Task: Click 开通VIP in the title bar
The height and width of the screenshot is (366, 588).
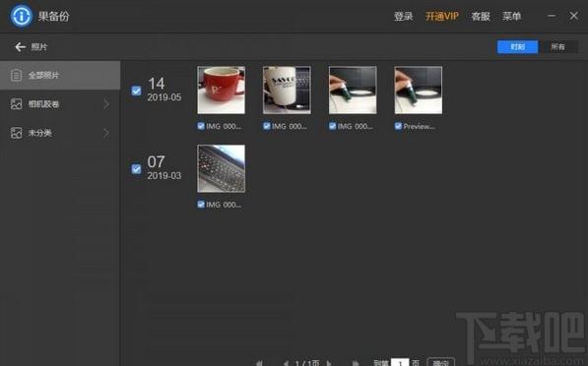Action: [x=442, y=16]
